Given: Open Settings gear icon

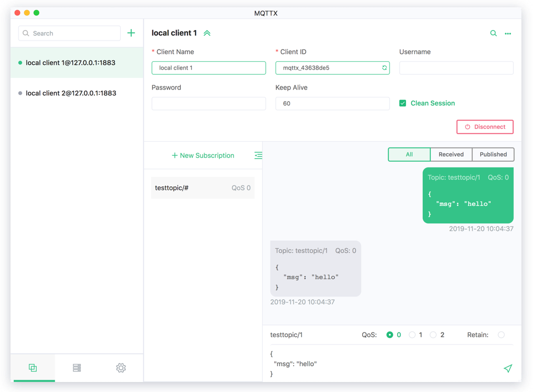Looking at the screenshot, I should click(121, 368).
